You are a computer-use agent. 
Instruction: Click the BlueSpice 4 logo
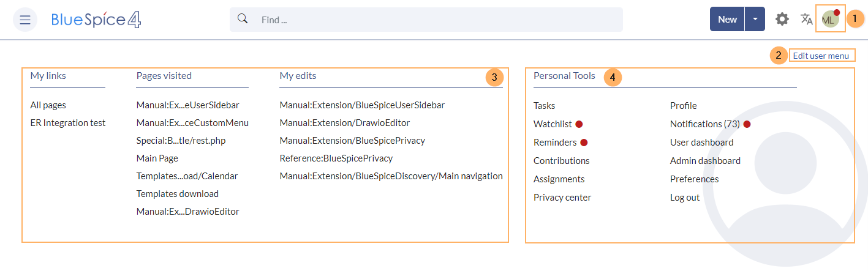[x=97, y=20]
